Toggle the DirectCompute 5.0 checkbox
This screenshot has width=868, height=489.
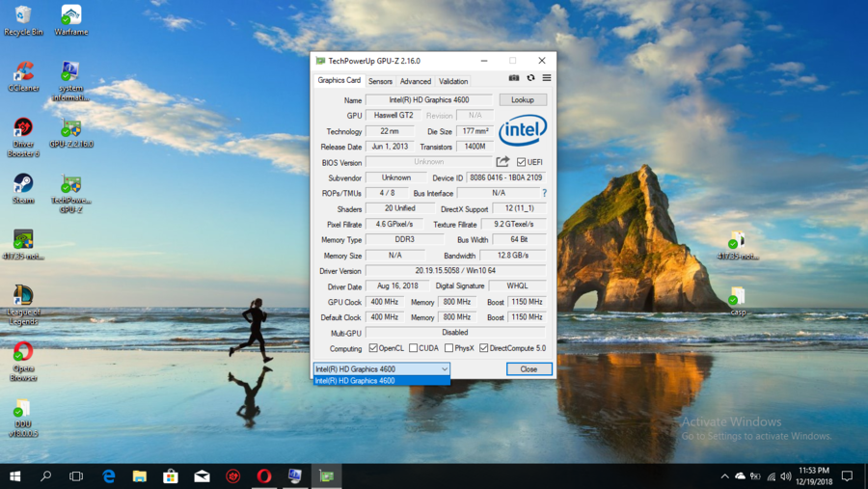(484, 348)
